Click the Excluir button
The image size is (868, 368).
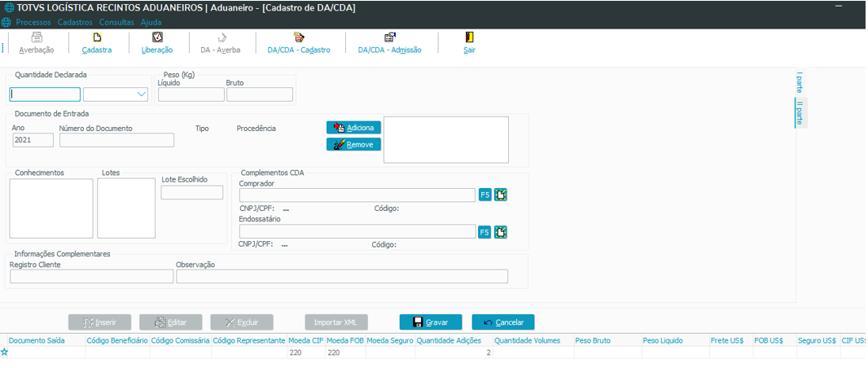click(x=242, y=322)
